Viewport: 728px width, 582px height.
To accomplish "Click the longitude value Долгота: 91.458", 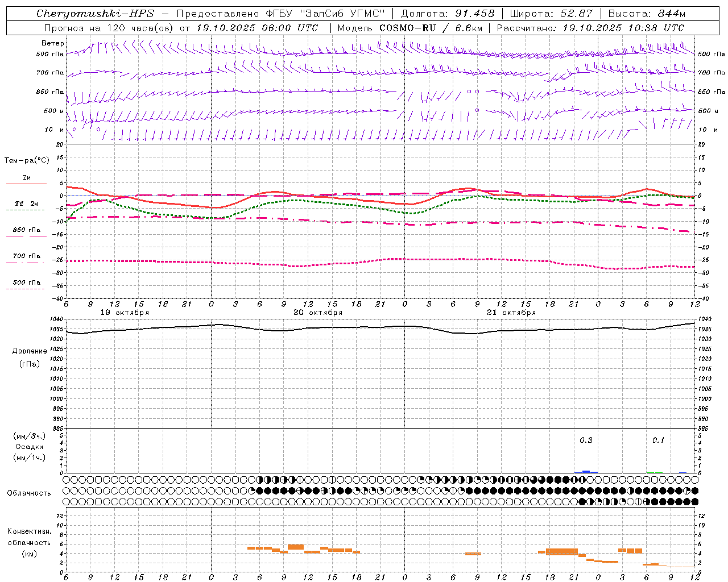I will click(448, 14).
